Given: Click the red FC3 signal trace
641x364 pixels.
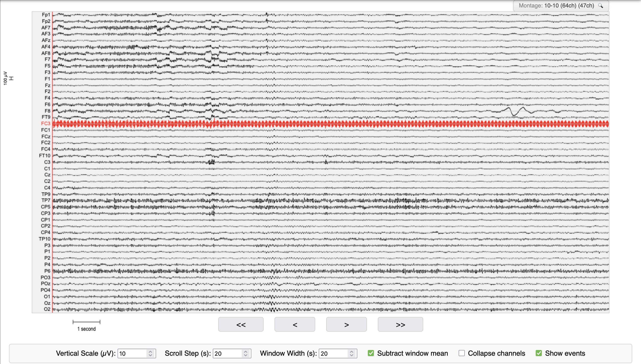Looking at the screenshot, I should click(x=331, y=124).
